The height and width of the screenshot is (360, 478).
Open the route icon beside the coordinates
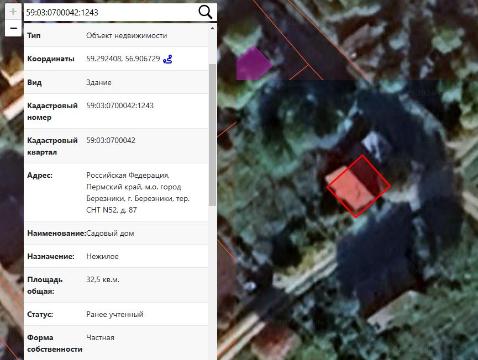[167, 59]
